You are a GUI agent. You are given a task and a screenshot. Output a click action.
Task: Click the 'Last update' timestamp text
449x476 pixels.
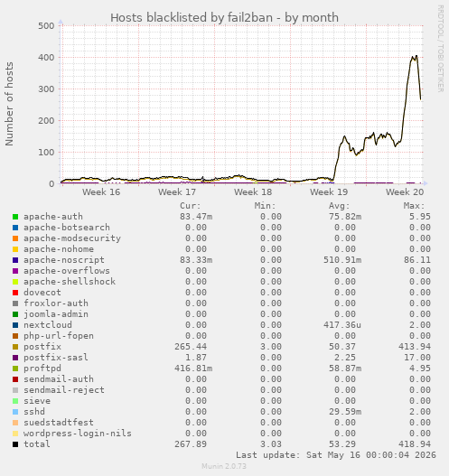click(336, 455)
